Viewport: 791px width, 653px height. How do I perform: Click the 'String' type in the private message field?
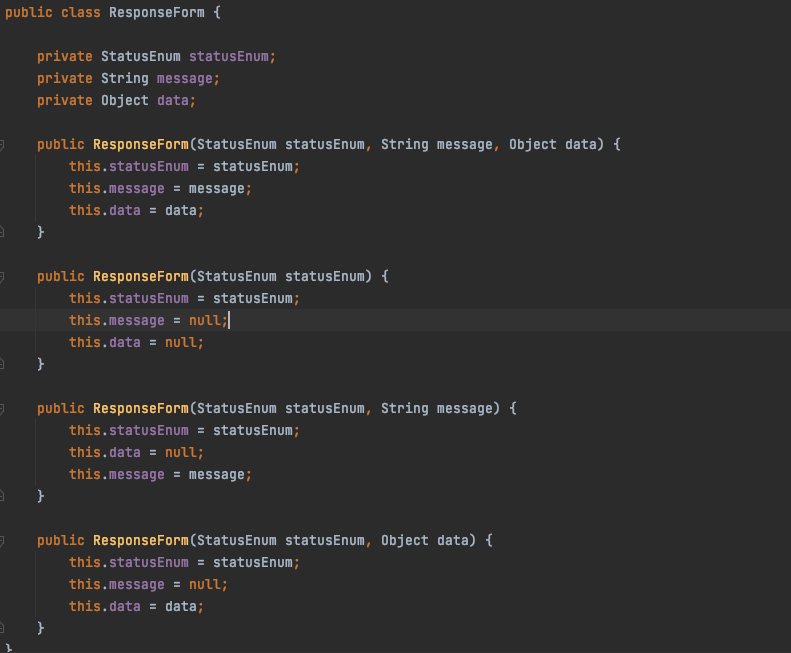point(125,78)
